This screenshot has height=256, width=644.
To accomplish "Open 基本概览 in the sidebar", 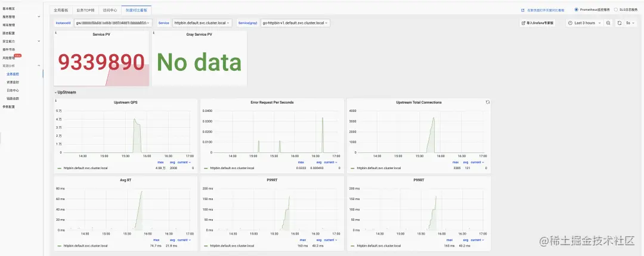I will click(x=9, y=8).
